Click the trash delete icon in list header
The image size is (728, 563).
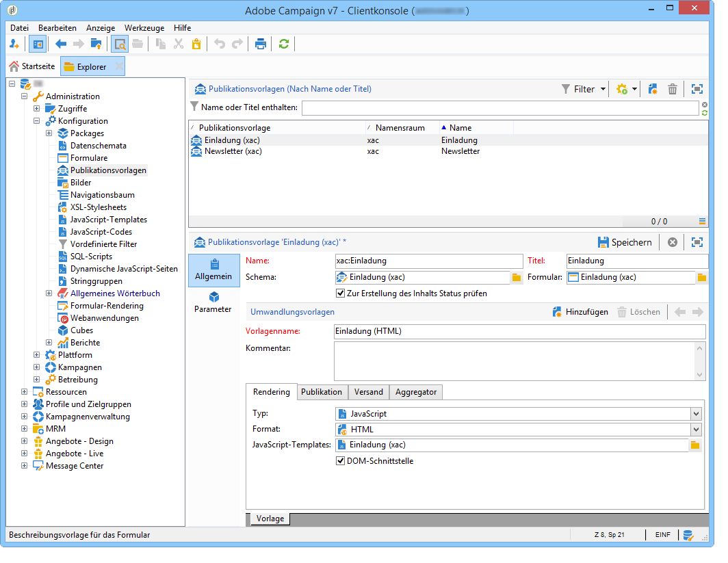coord(673,89)
